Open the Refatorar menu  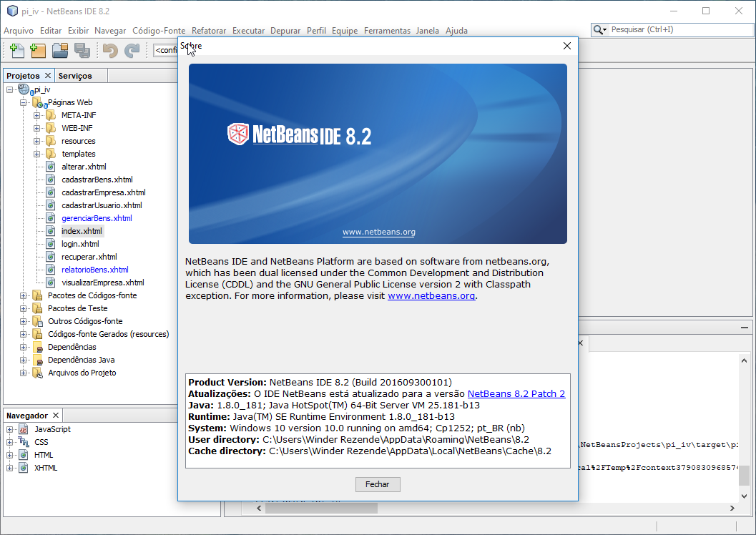[209, 30]
